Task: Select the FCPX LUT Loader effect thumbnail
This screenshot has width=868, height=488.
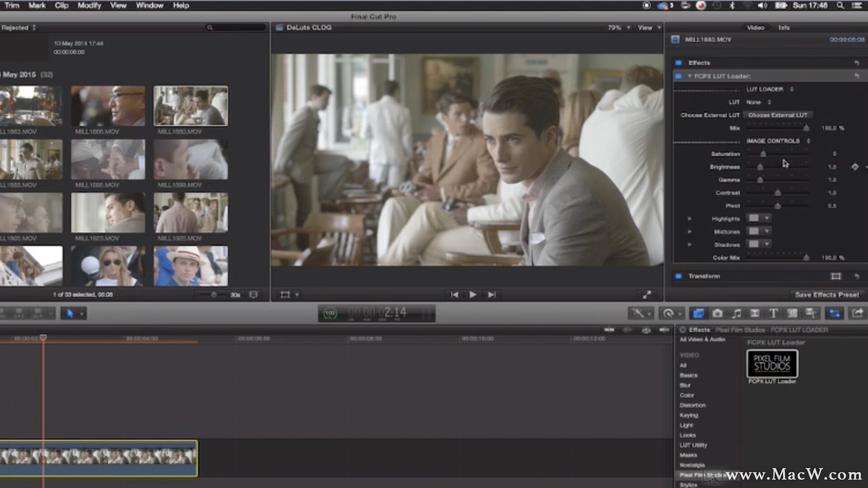Action: click(772, 363)
